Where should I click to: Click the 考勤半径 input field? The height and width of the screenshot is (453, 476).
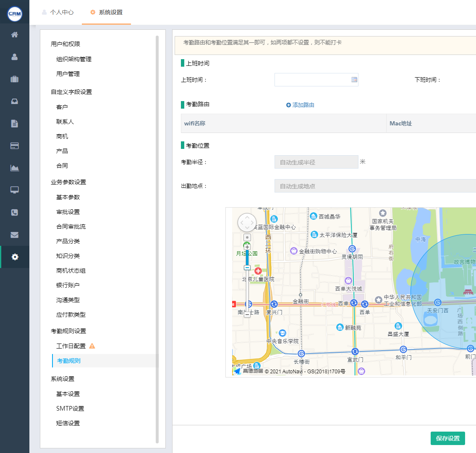tap(316, 162)
